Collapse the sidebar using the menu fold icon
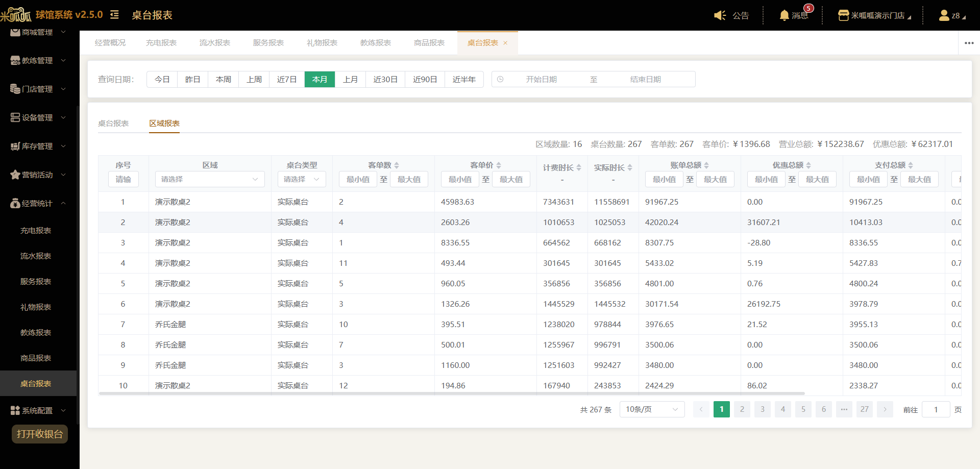 115,15
